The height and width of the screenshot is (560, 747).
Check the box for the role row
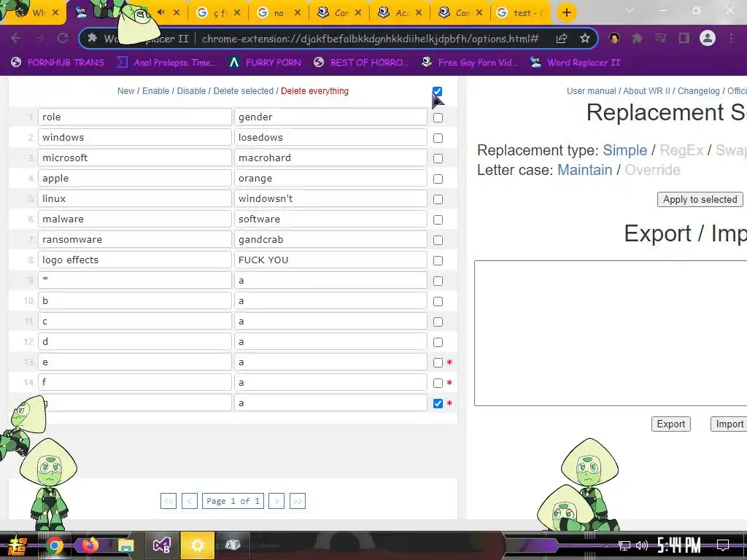pos(438,117)
